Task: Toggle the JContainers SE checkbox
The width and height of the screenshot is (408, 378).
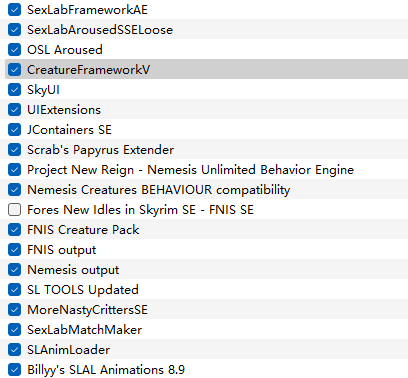Action: click(14, 130)
